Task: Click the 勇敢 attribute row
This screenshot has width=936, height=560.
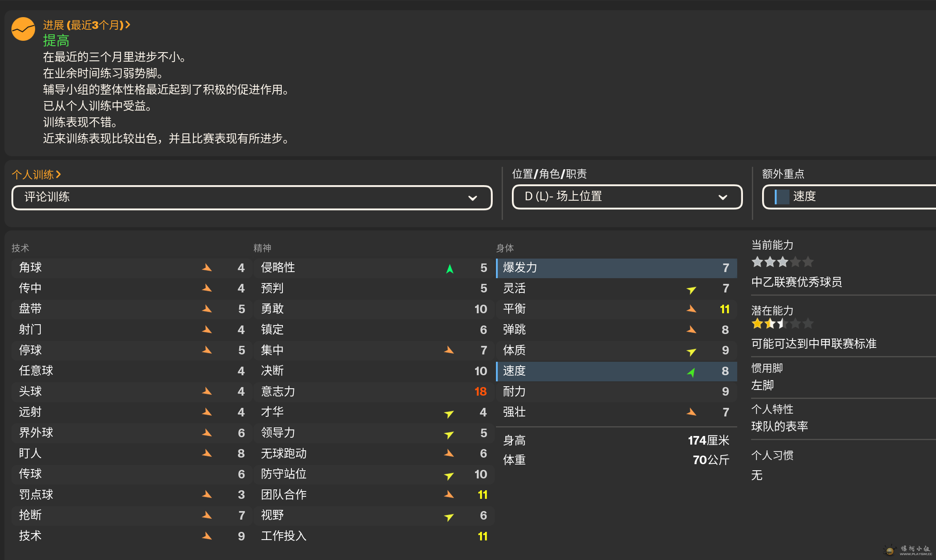Action: coord(374,309)
